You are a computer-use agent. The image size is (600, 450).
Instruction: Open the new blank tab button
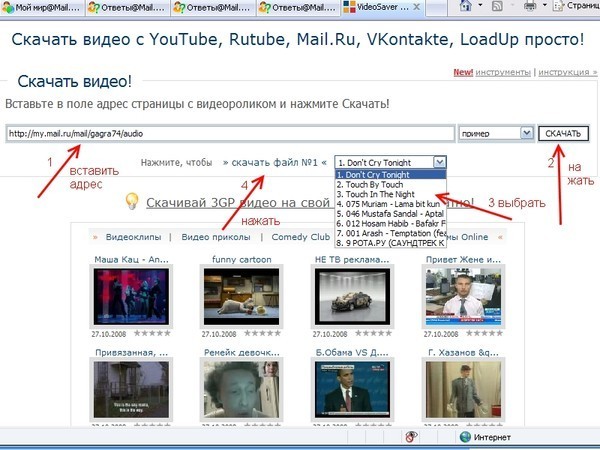[436, 8]
